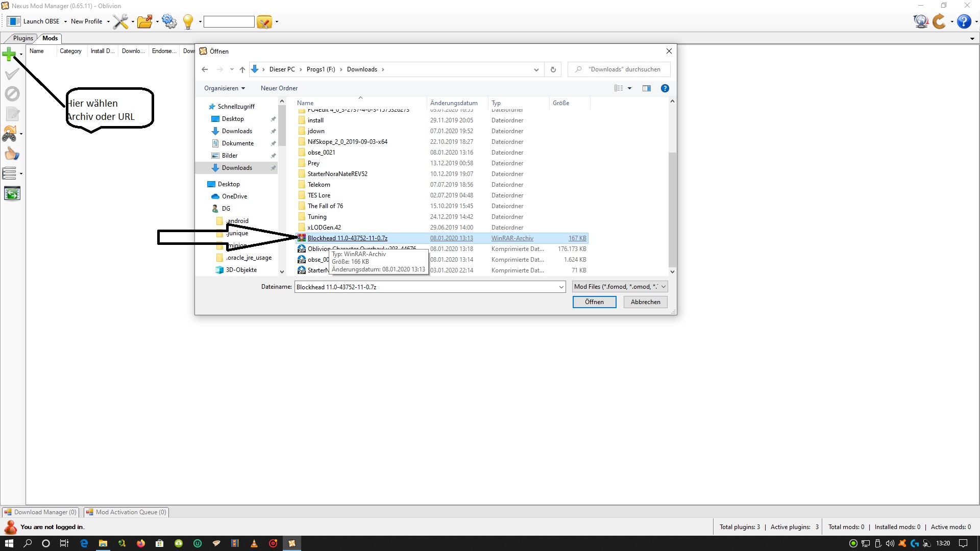Click the light bulb tips icon
The image size is (980, 551).
(188, 21)
